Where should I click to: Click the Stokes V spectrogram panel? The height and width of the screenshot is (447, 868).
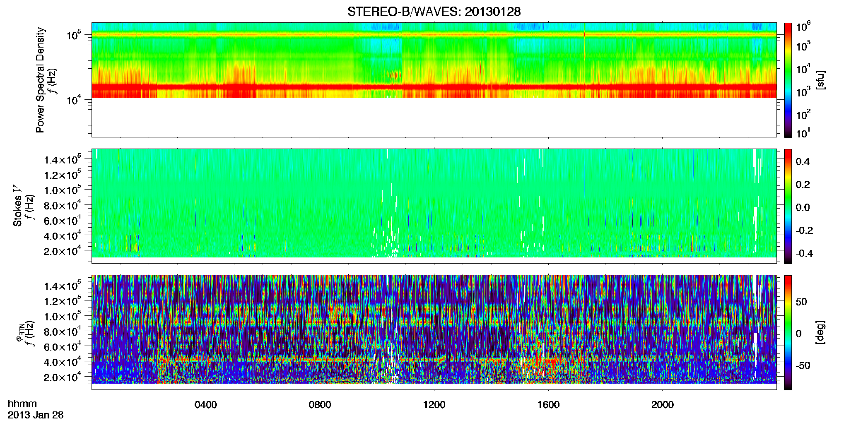pyautogui.click(x=434, y=206)
